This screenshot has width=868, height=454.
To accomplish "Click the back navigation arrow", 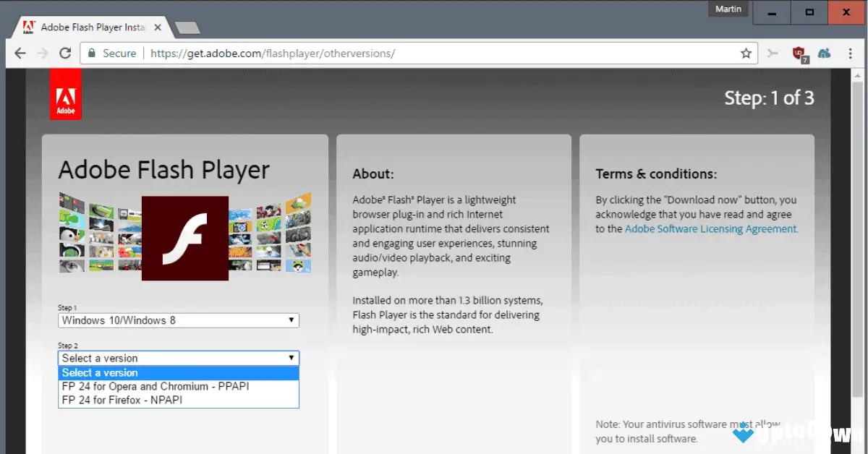I will tap(20, 53).
